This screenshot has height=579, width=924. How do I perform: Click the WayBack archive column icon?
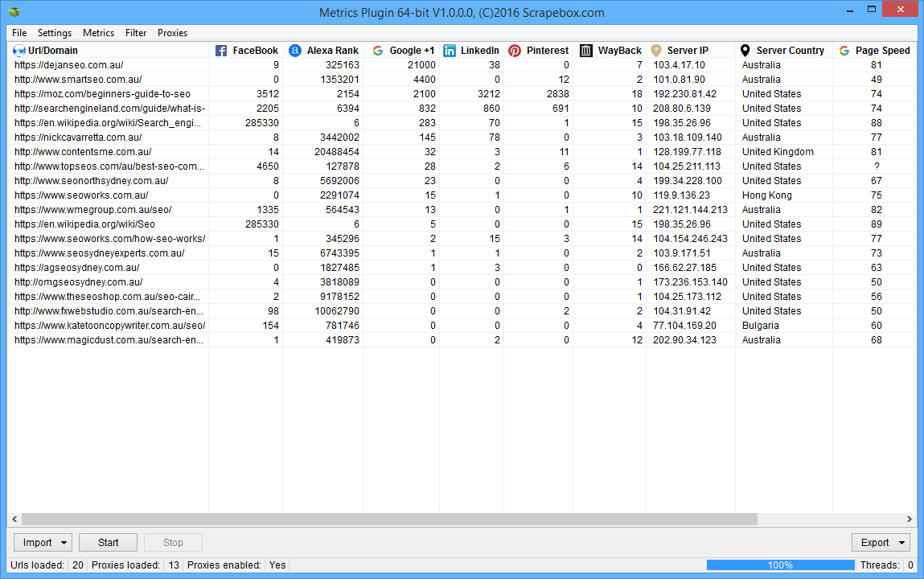[586, 51]
